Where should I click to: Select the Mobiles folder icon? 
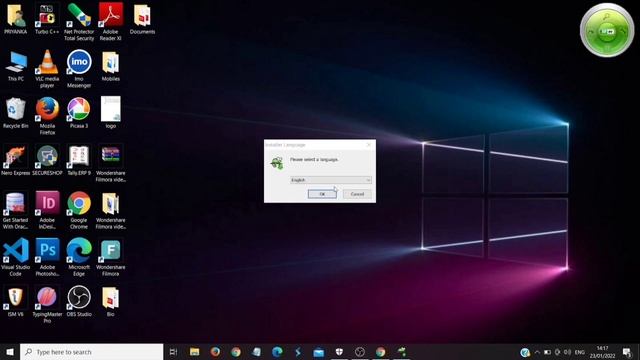click(x=111, y=66)
